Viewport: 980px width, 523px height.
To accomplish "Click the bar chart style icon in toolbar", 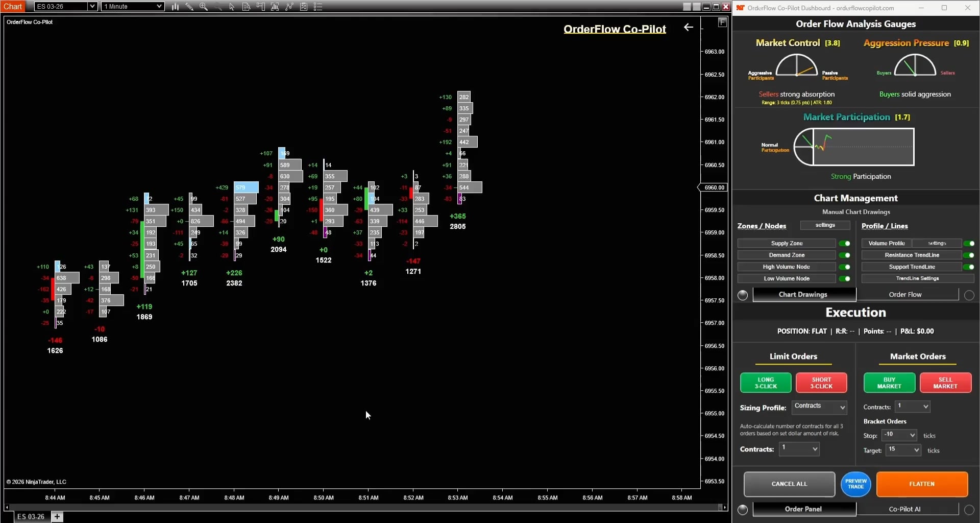I will [x=175, y=7].
